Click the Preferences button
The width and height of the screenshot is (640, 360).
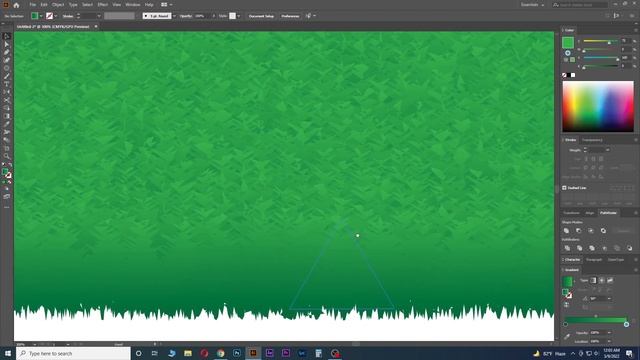pos(290,16)
